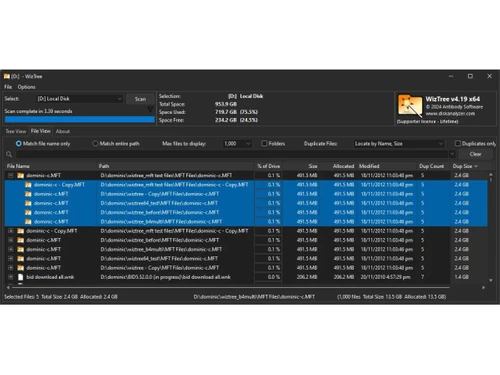
Task: Click the magnifying glass search icon
Action: click(x=9, y=154)
